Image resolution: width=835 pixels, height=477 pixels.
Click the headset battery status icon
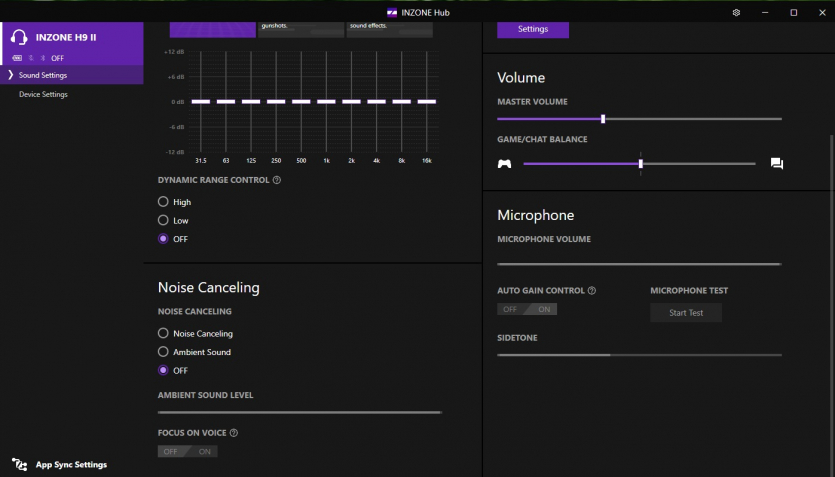pos(17,58)
